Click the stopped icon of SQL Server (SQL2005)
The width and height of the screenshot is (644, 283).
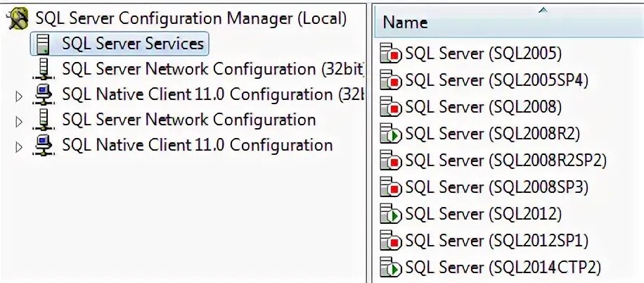point(390,54)
